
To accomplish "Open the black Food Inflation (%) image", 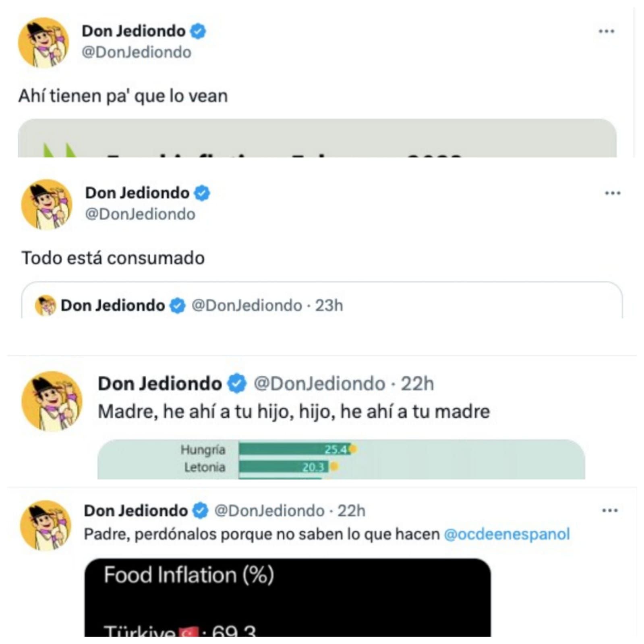I will [287, 597].
